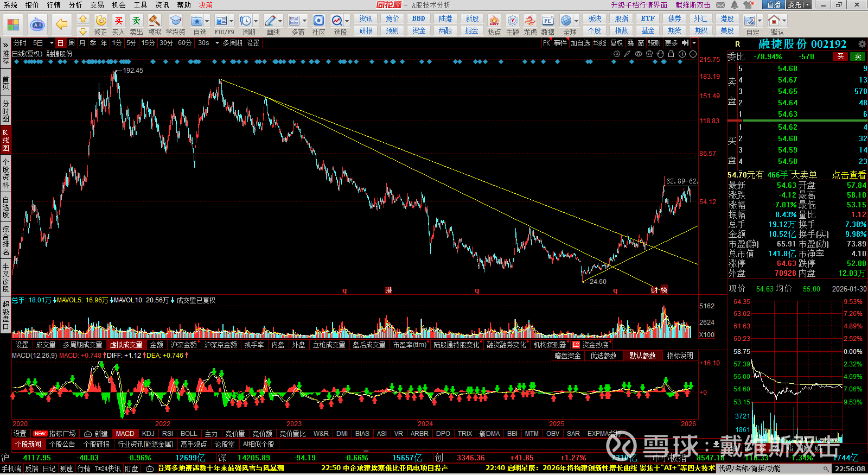868x475 pixels.
Task: Toggle 预测 forecast display
Action: click(654, 43)
